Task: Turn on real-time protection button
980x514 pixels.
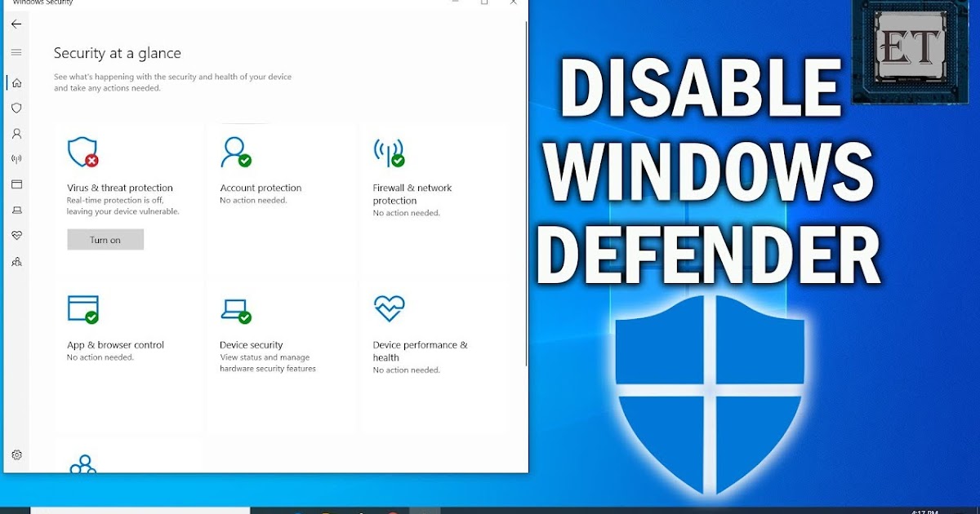Action: pos(105,240)
